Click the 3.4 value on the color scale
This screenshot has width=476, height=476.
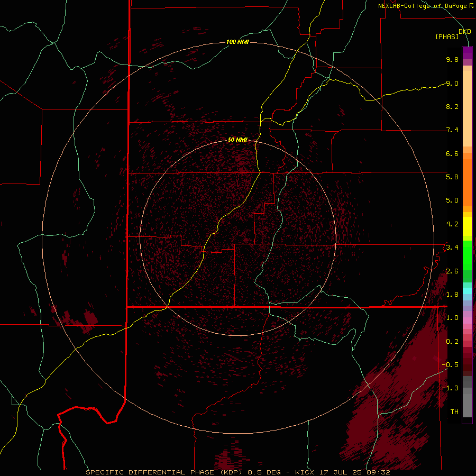pyautogui.click(x=452, y=248)
